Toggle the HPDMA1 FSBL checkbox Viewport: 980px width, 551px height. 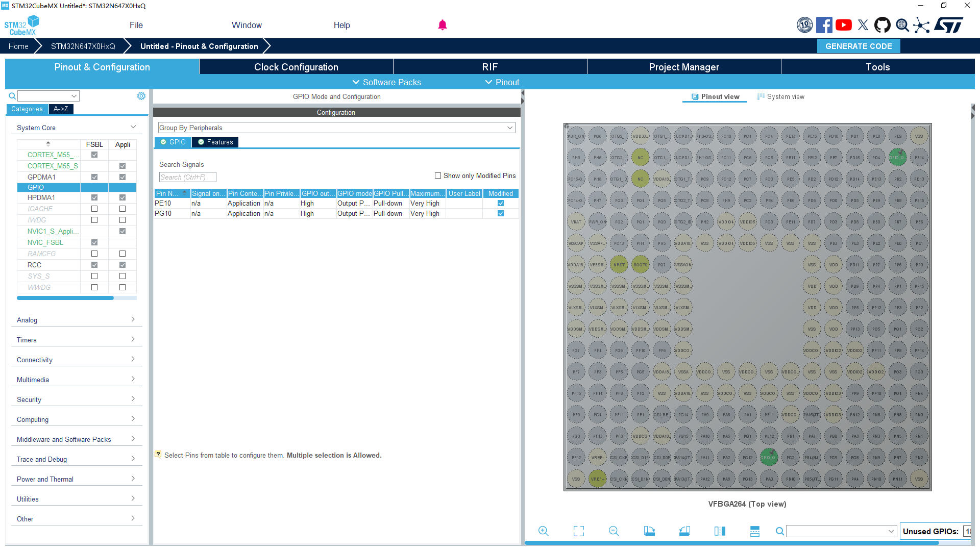94,197
